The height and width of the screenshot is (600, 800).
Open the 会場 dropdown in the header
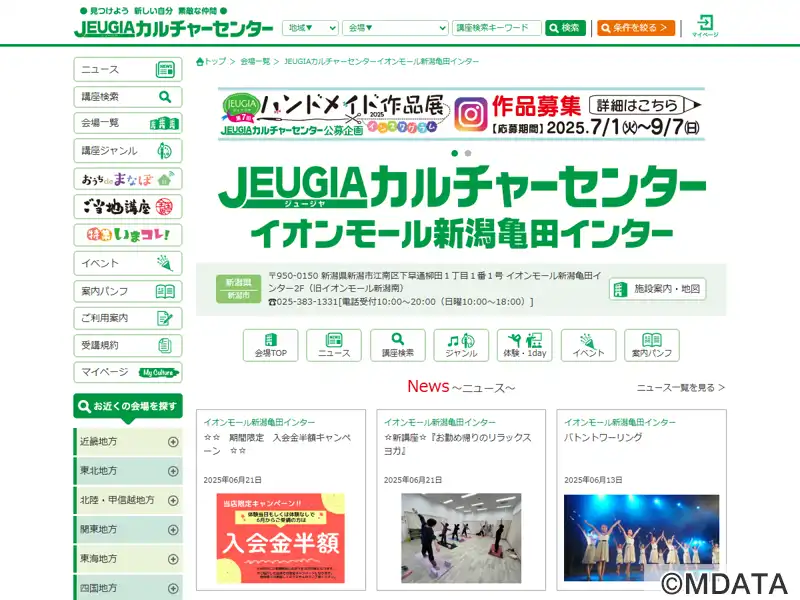(395, 28)
